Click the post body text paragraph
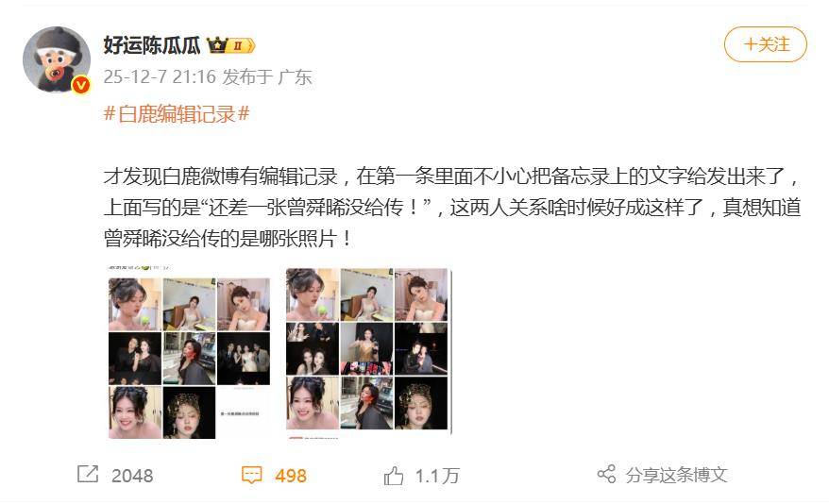This screenshot has width=829, height=504. pyautogui.click(x=452, y=207)
